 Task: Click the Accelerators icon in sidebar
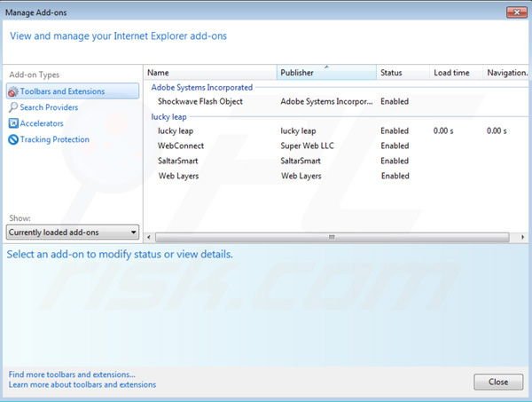pos(12,123)
